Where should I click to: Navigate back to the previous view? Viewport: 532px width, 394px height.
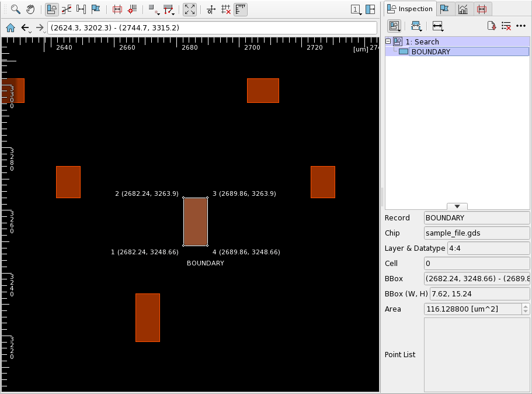click(26, 27)
